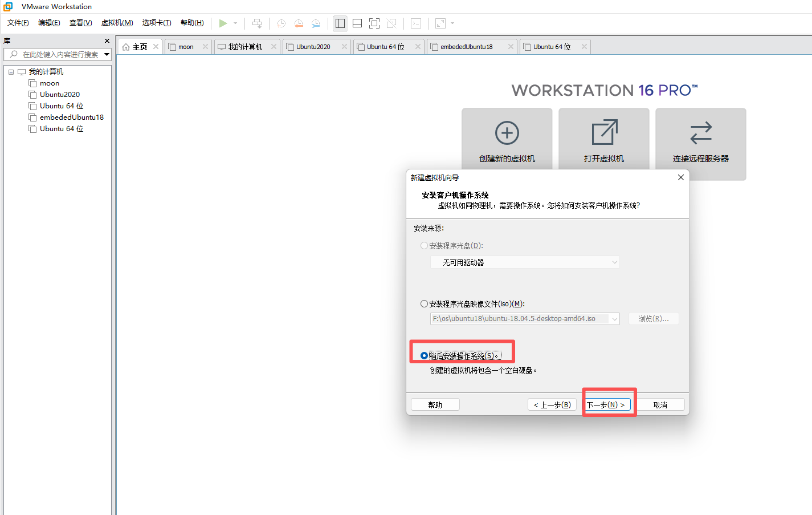Close the embededUbuntu18 tab

point(511,47)
